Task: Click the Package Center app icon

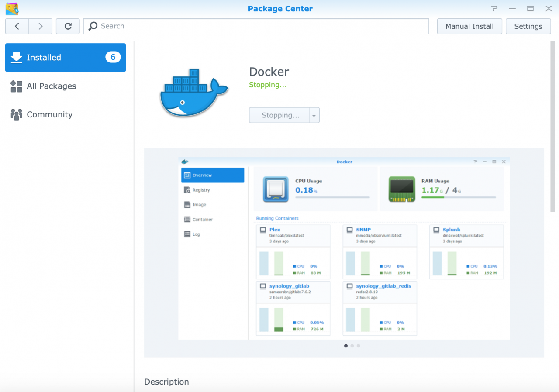Action: 12,9
